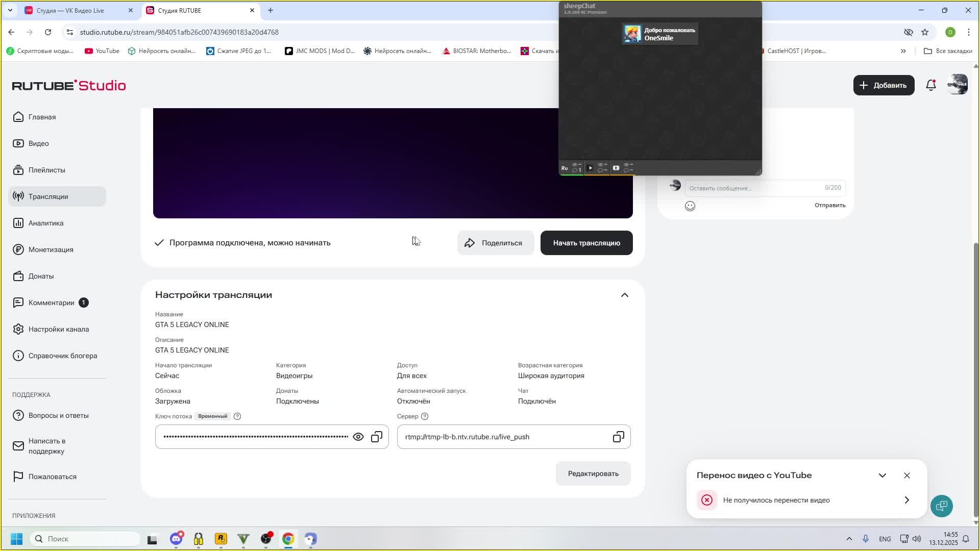Click the chat message input field
Image resolution: width=980 pixels, height=551 pixels.
click(755, 188)
